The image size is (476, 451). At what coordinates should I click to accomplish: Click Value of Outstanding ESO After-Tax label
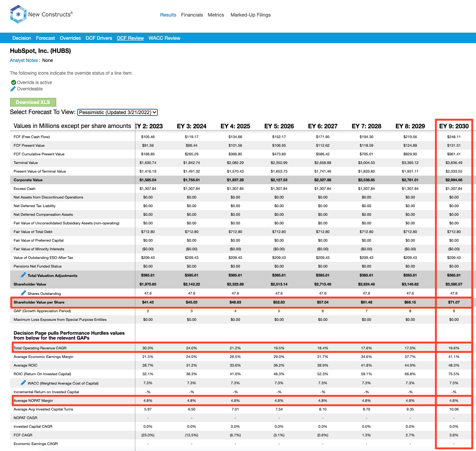(43, 258)
